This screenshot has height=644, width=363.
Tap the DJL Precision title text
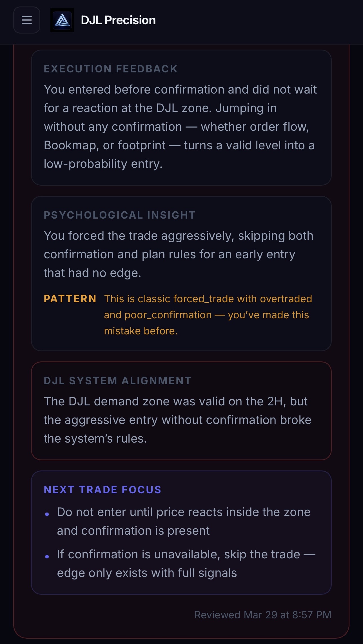coord(118,20)
